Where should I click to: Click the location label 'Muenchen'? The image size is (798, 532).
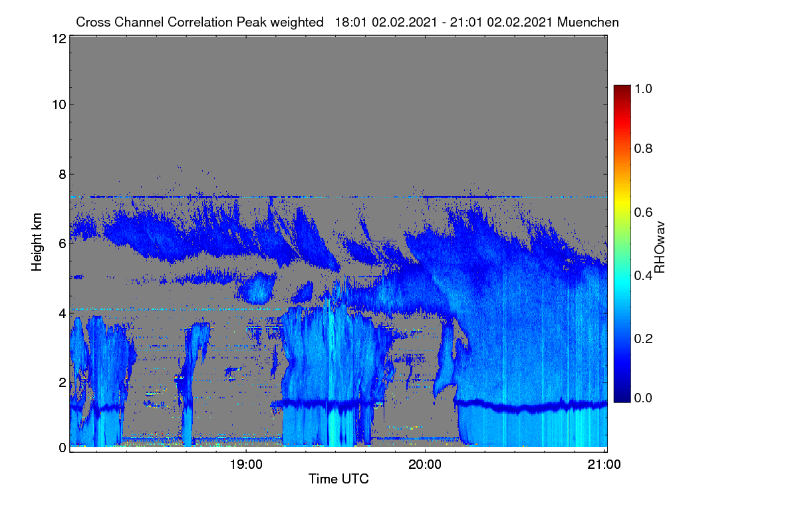pos(589,23)
